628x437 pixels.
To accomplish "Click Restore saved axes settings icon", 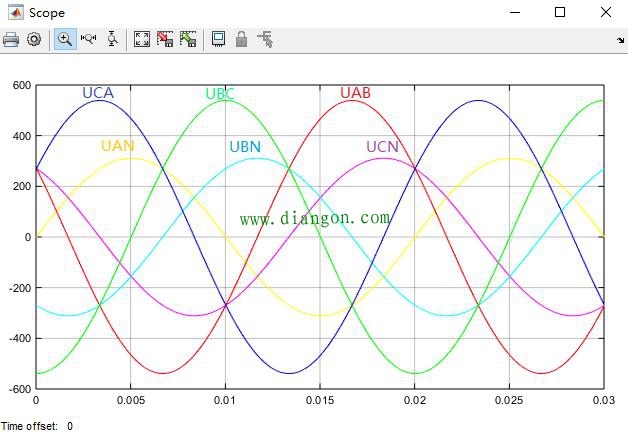I will [188, 40].
